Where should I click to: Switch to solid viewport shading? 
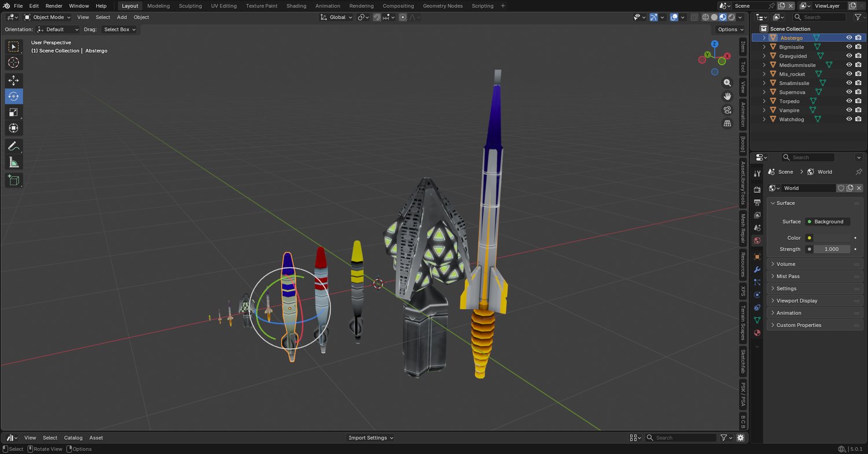(714, 17)
